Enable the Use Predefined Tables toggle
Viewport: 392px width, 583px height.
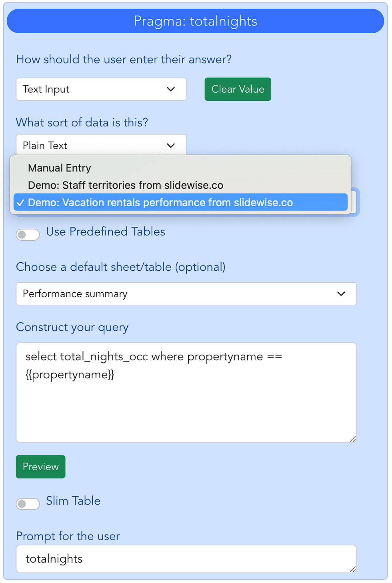27,234
